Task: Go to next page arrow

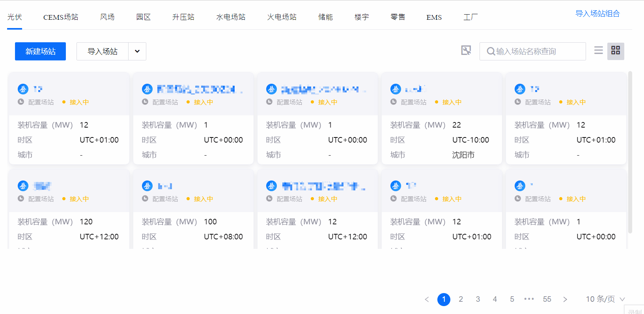Action: click(565, 299)
